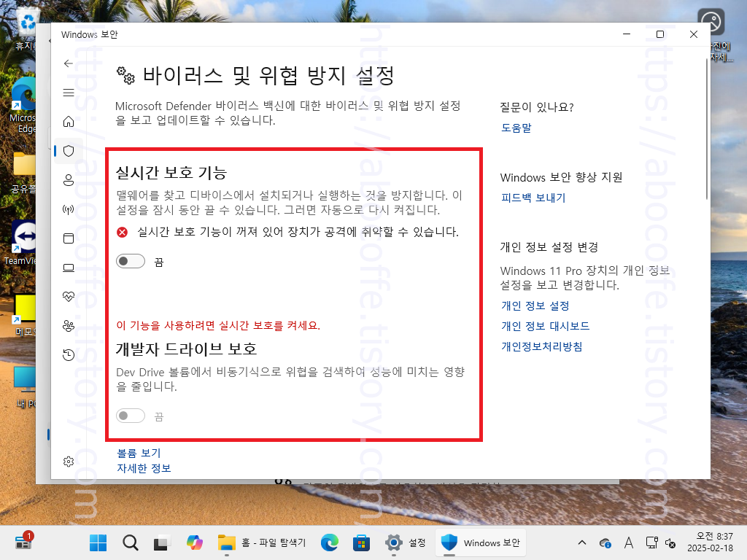Image resolution: width=747 pixels, height=560 pixels.
Task: Open App & browser control icon
Action: pyautogui.click(x=69, y=238)
